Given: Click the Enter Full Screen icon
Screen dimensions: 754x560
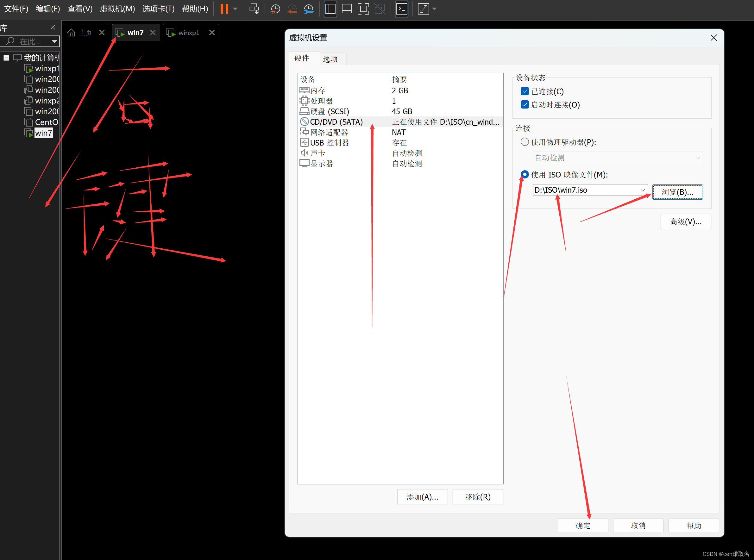Looking at the screenshot, I should 363,9.
